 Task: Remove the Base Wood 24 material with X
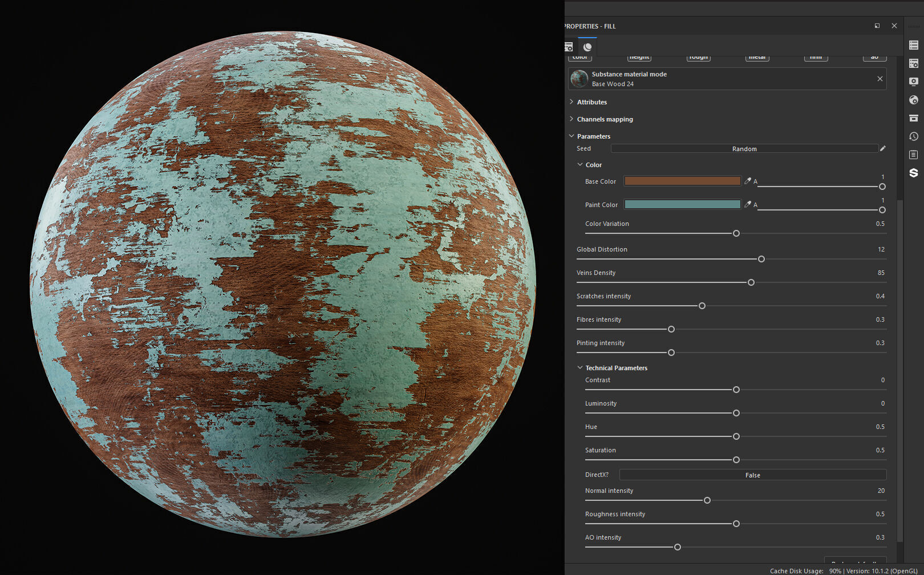coord(880,79)
